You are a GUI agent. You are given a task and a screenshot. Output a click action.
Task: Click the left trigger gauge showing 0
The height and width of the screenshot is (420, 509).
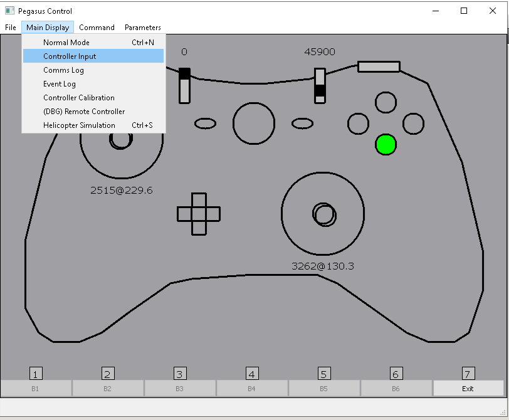(x=184, y=85)
